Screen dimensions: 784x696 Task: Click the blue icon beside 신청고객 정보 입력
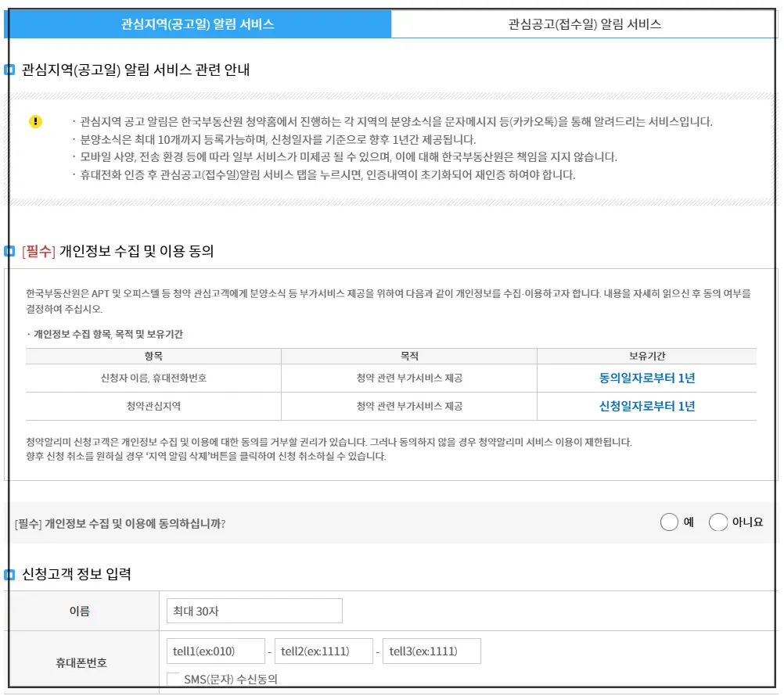pos(10,576)
